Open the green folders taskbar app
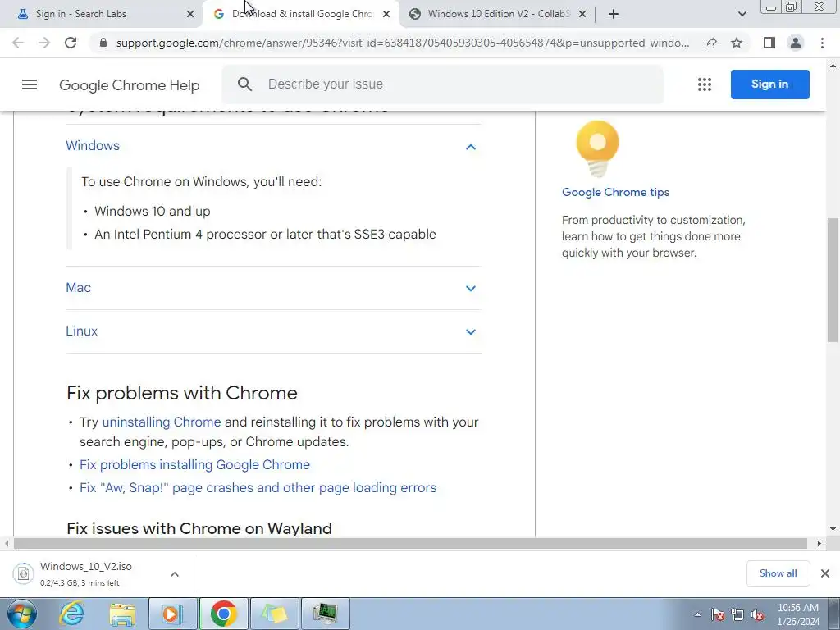Image resolution: width=840 pixels, height=630 pixels. [x=275, y=614]
